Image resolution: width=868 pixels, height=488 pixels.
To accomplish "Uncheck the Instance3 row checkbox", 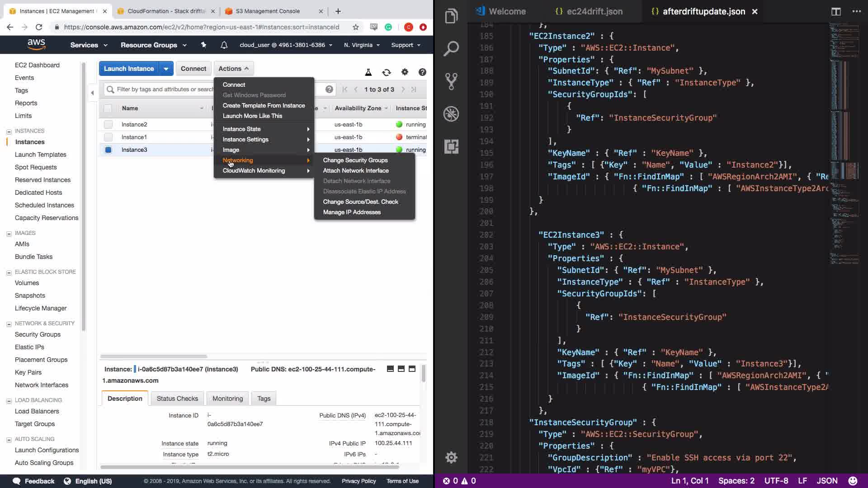I will pos(108,150).
